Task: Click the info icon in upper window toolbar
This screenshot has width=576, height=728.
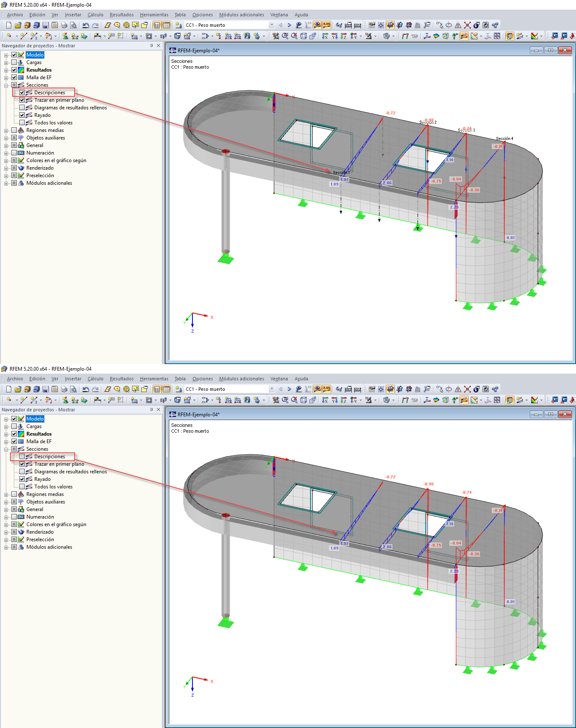Action: pyautogui.click(x=476, y=25)
